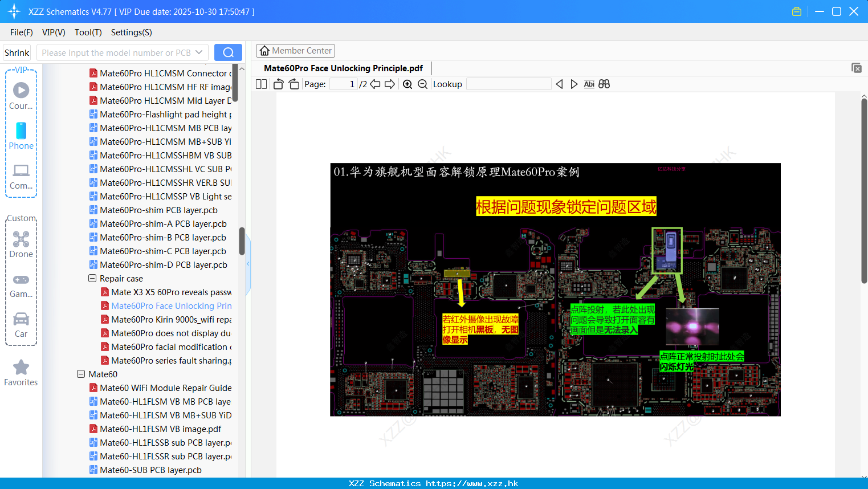The width and height of the screenshot is (868, 489).
Task: Go to the previous PDF page
Action: 375,84
